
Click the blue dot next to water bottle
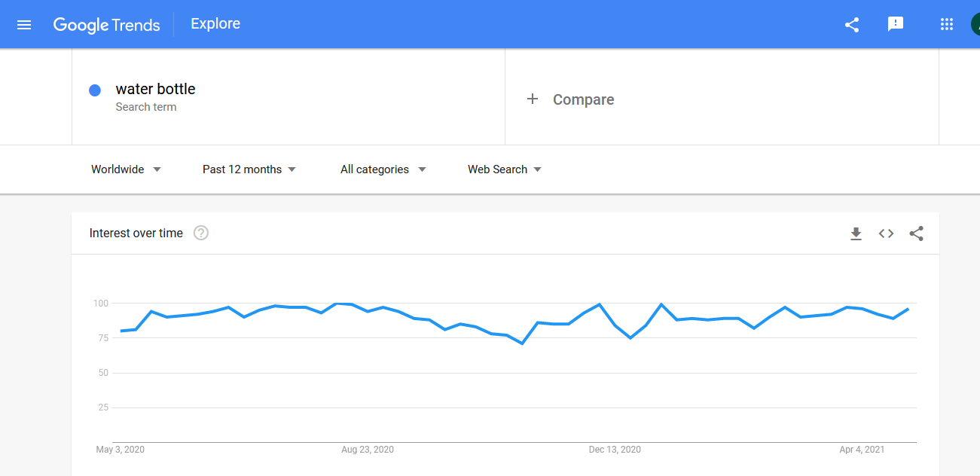(95, 90)
